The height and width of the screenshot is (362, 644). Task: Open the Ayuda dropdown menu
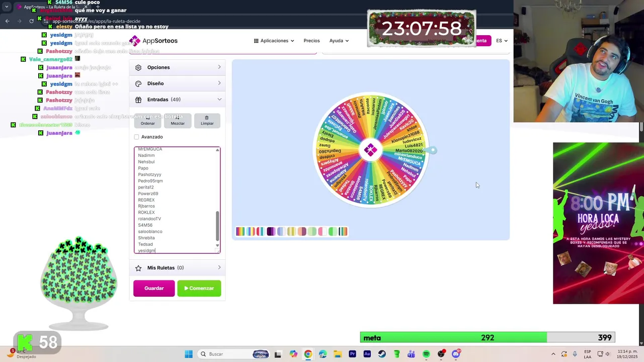(x=339, y=41)
